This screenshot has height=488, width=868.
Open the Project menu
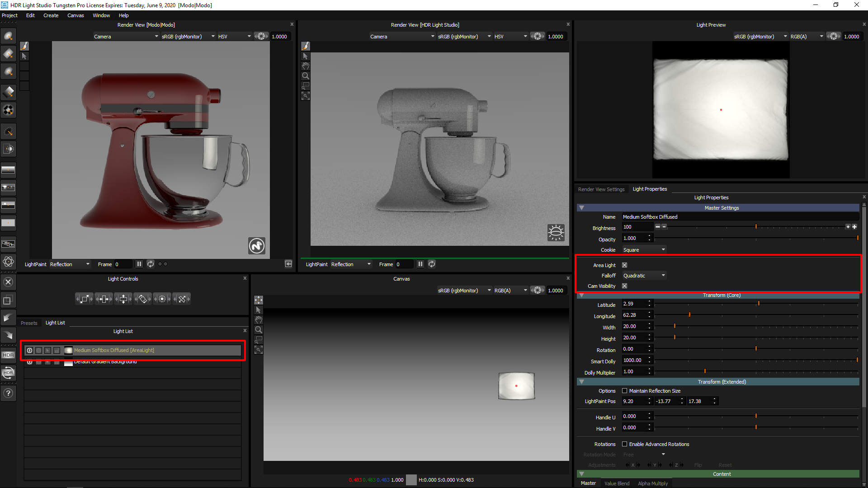[9, 15]
